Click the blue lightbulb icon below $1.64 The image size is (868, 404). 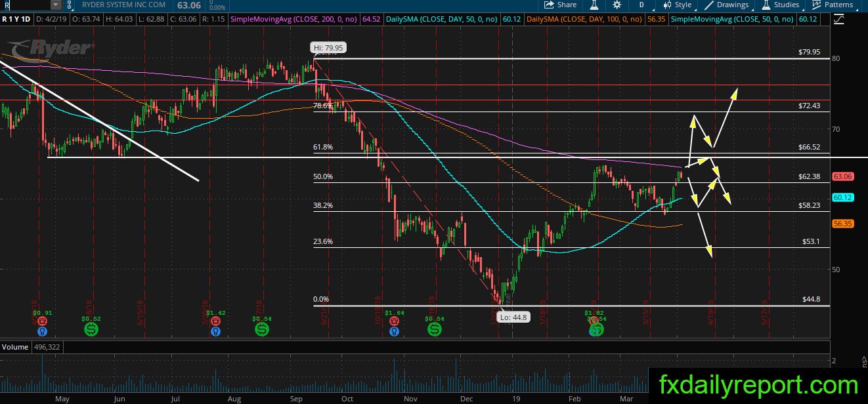pyautogui.click(x=395, y=331)
